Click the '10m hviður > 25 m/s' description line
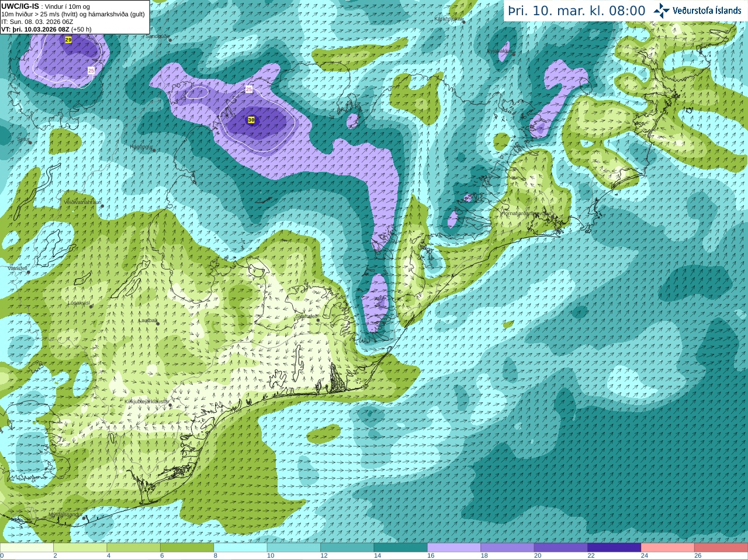This screenshot has width=748, height=560. (x=73, y=14)
